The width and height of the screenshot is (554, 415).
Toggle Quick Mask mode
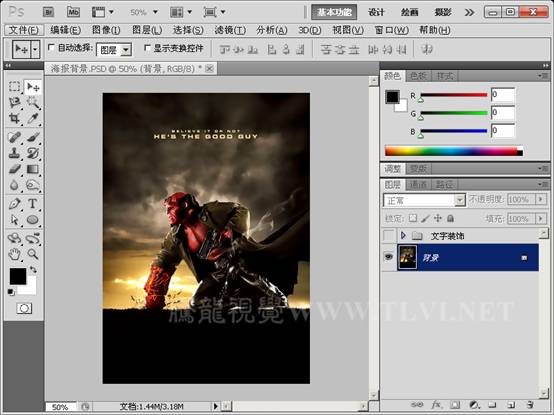24,308
